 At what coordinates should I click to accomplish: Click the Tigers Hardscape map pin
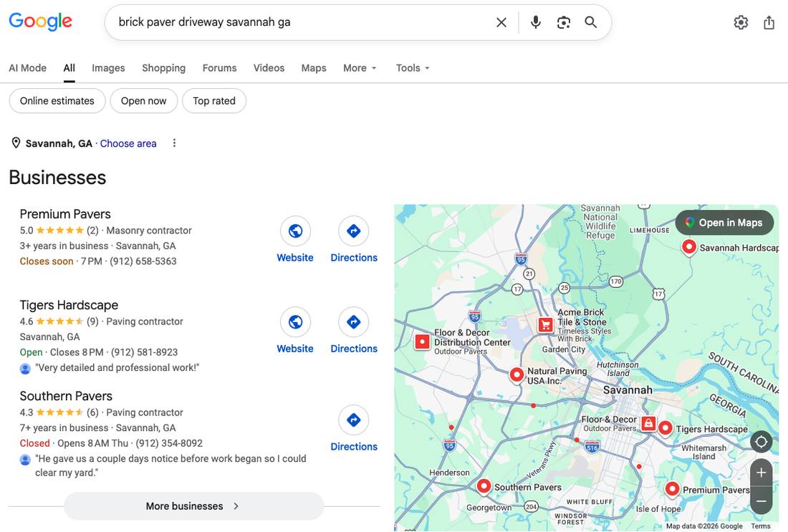point(666,428)
